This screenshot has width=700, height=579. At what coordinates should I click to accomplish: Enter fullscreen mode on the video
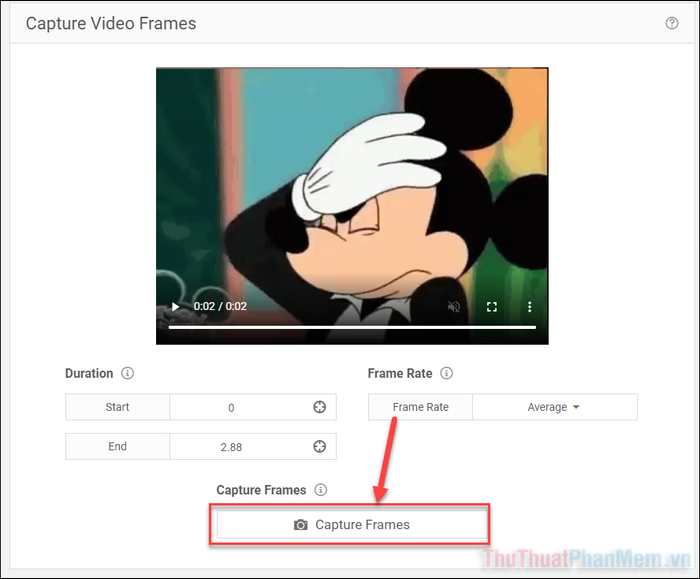pos(492,307)
